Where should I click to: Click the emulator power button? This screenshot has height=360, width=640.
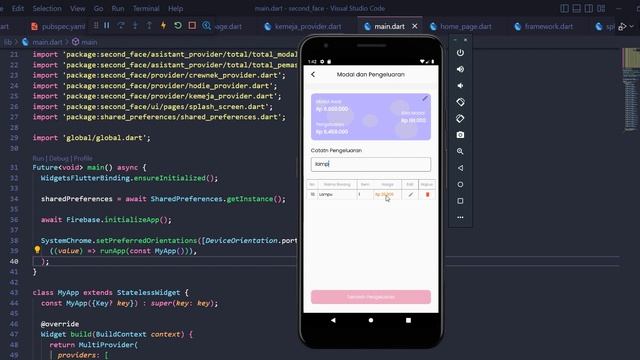(x=460, y=53)
